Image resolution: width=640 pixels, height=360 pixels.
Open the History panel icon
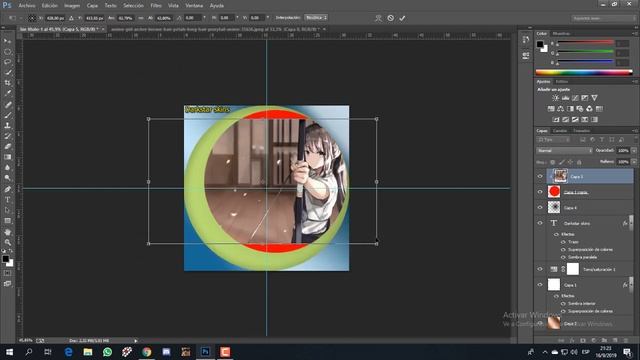(x=526, y=40)
